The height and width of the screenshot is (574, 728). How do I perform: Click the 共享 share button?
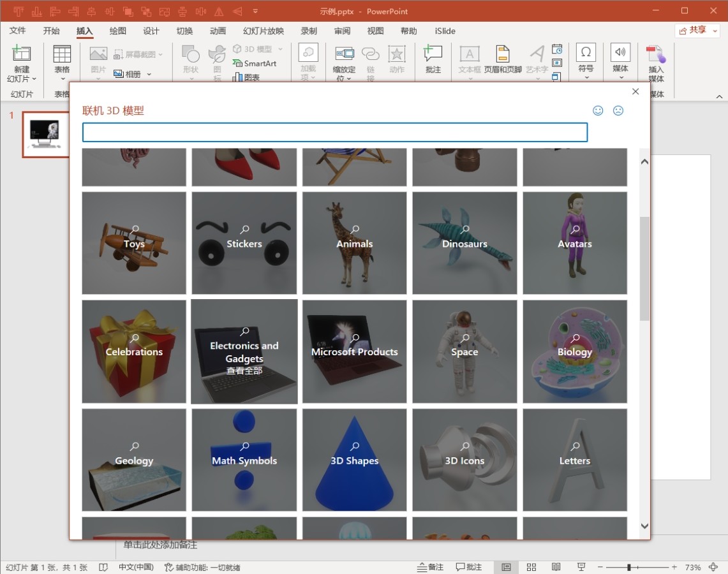(697, 30)
